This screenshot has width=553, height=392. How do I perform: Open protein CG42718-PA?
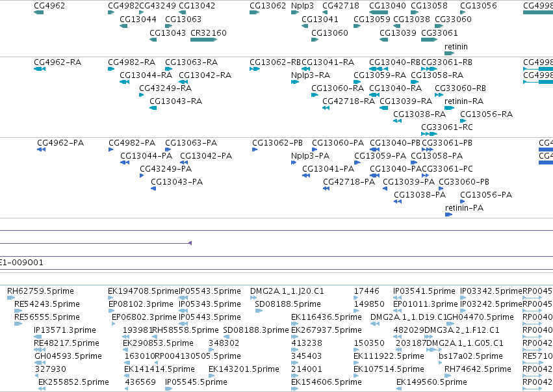[x=349, y=182]
